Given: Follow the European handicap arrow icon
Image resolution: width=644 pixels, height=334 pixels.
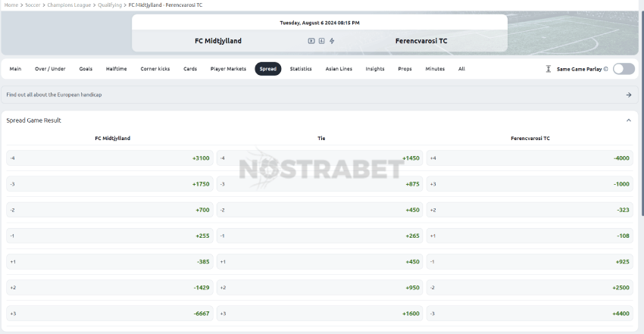Looking at the screenshot, I should (x=629, y=95).
